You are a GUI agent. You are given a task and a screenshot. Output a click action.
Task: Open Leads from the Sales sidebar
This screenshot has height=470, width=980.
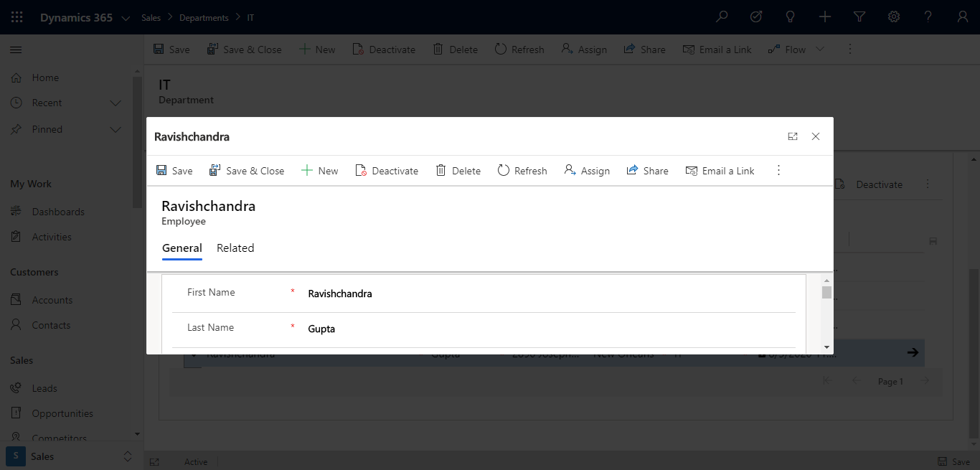coord(43,387)
